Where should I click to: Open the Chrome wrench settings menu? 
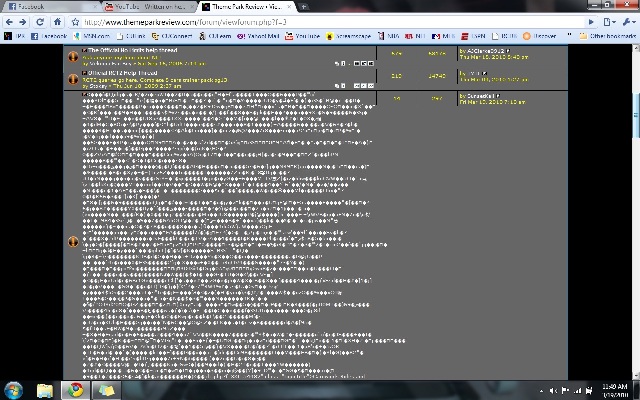coord(629,22)
